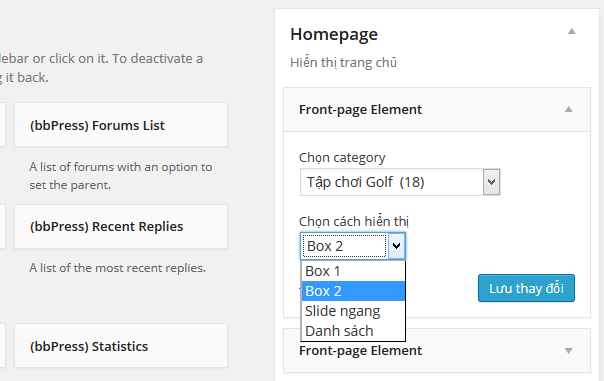Click the Hiển thị trang chủ description
The width and height of the screenshot is (604, 381).
coord(343,62)
